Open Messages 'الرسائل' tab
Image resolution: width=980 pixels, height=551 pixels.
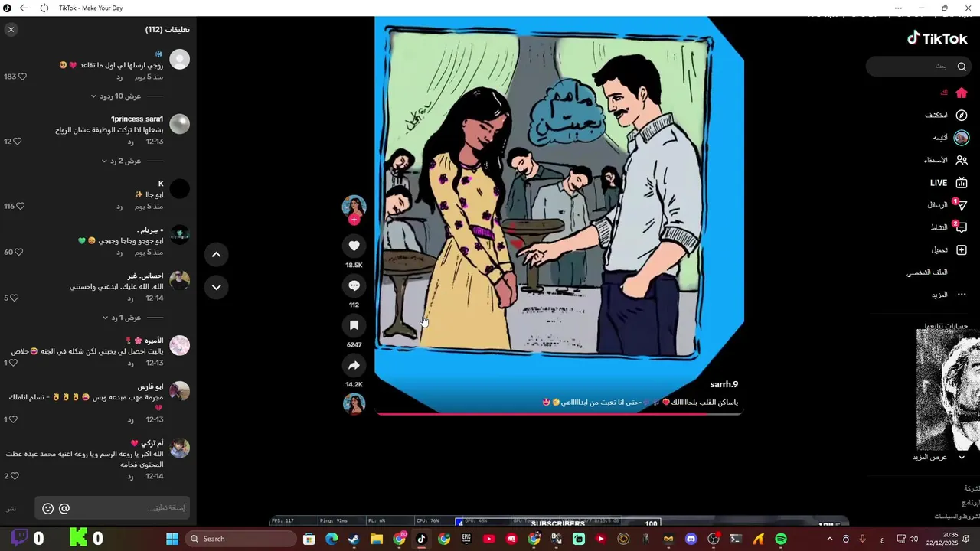(x=948, y=205)
